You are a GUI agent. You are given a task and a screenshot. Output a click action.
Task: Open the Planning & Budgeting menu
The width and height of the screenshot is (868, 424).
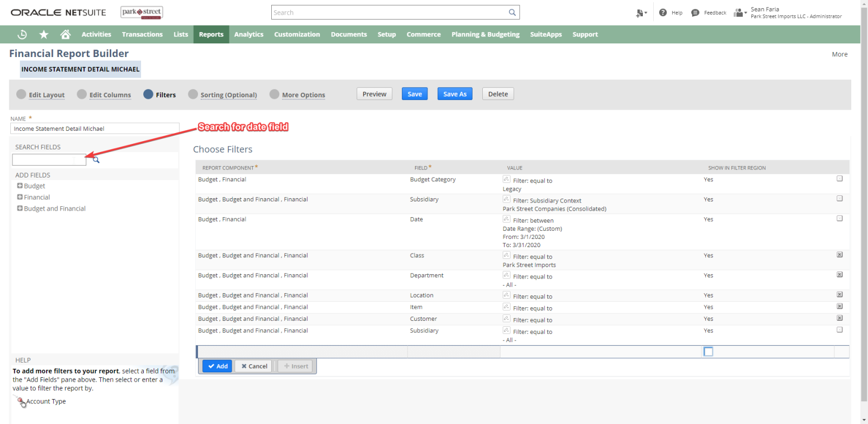pyautogui.click(x=486, y=34)
